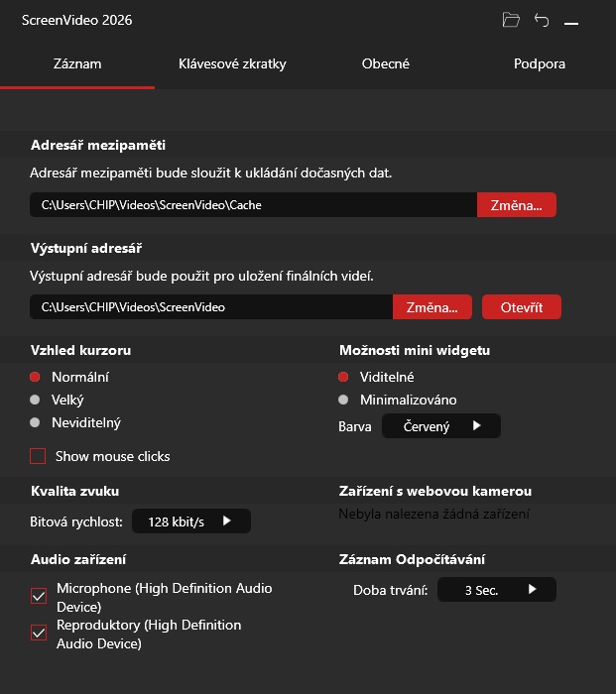616x694 pixels.
Task: Open Barva color dropdown
Action: coord(441,426)
